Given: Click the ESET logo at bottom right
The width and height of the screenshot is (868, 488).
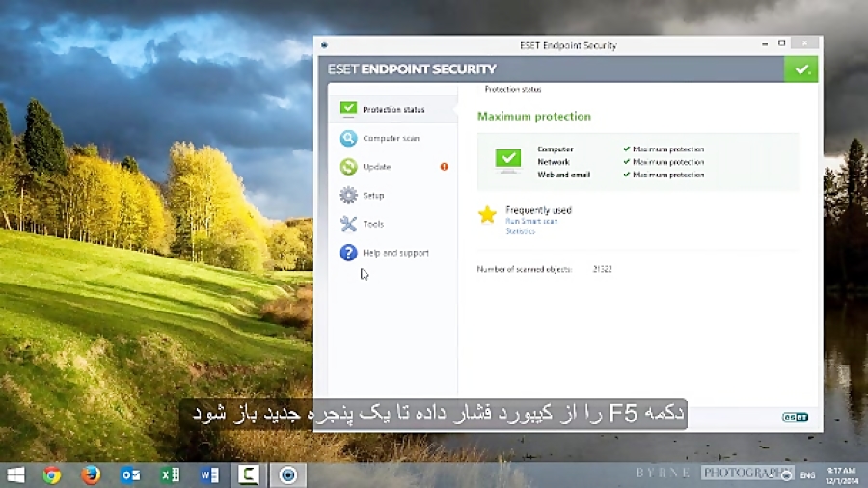Looking at the screenshot, I should tap(795, 418).
